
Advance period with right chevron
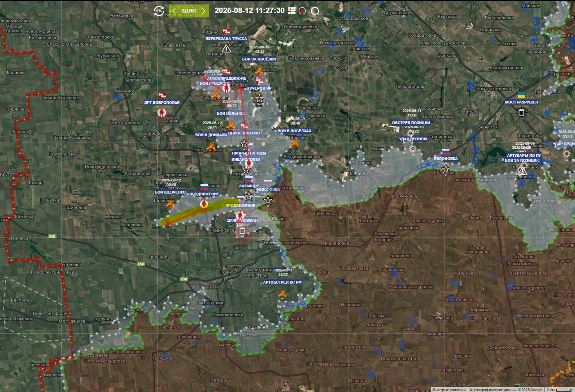204,11
